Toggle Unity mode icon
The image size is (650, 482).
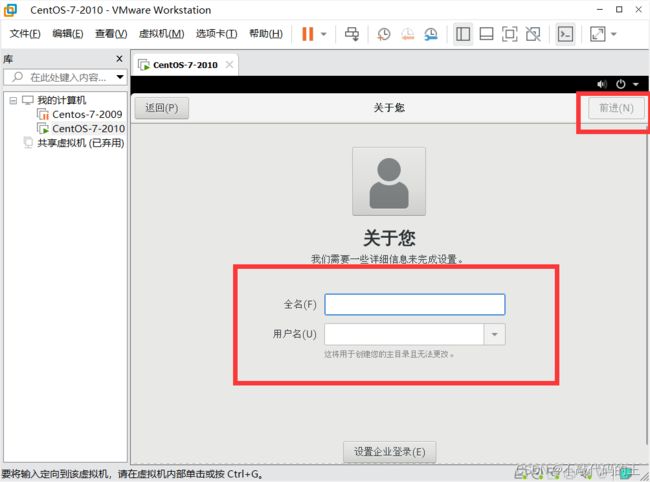point(533,34)
